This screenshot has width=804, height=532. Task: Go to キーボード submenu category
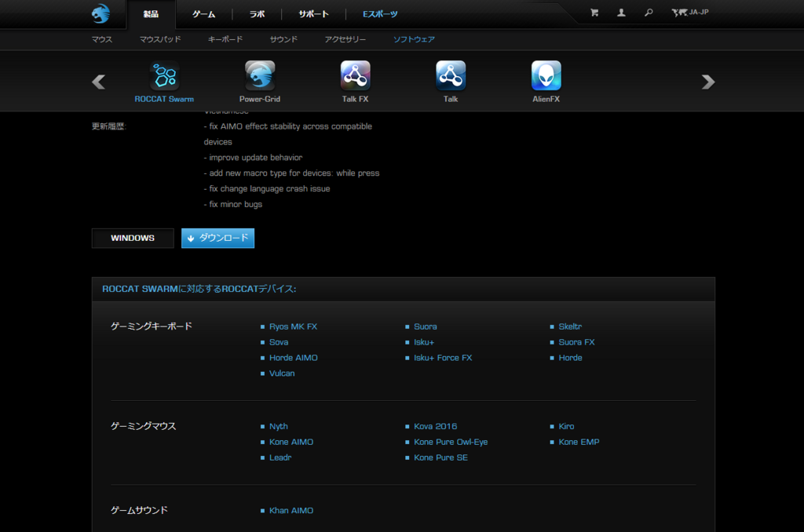point(225,39)
